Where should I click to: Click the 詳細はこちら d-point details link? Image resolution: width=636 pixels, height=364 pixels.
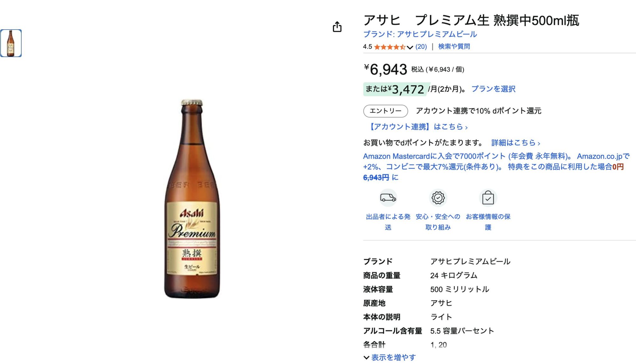(x=515, y=143)
